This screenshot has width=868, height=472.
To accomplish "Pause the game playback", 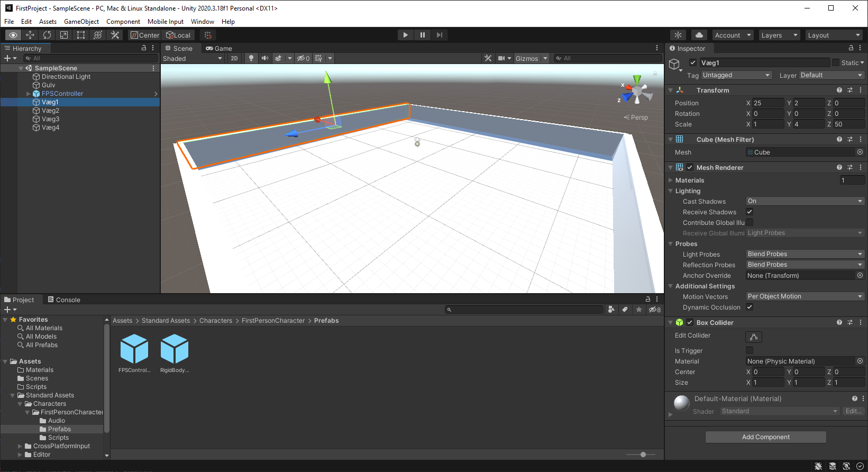I will point(422,35).
